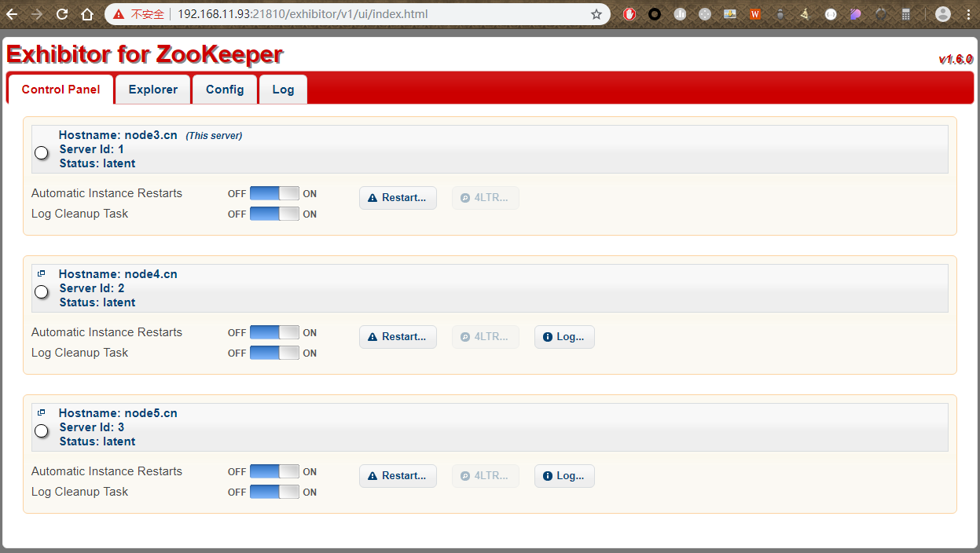
Task: Click Status: latent under node4.cn
Action: tap(97, 302)
